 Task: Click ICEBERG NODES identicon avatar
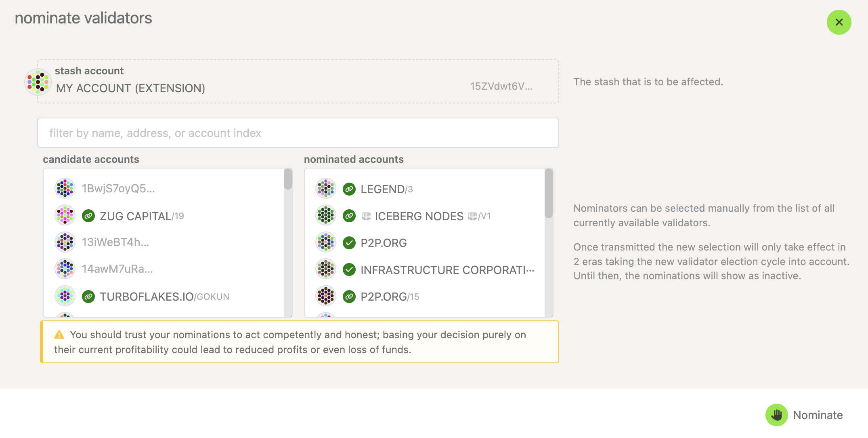[x=326, y=215]
